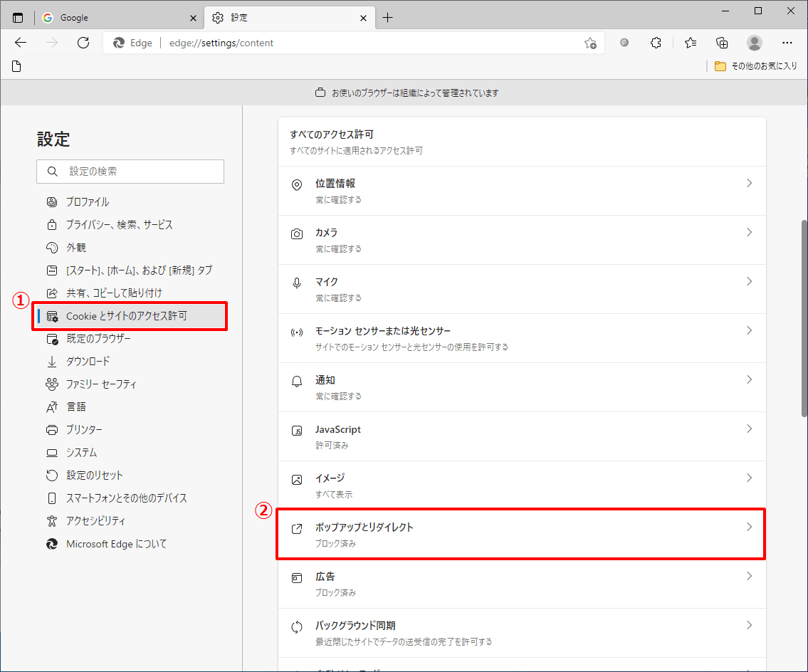This screenshot has width=808, height=672.
Task: Open the 通知 permission settings
Action: pos(521,387)
